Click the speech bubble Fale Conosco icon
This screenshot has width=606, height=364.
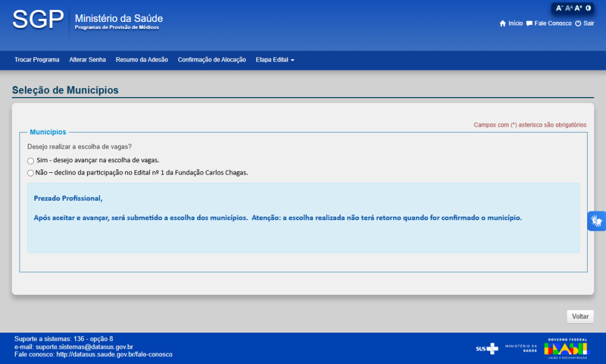[x=529, y=24]
